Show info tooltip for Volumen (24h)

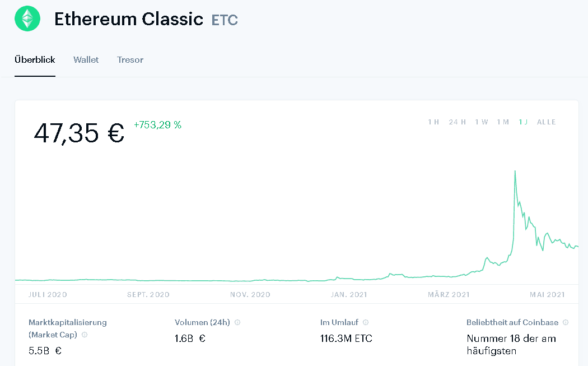[x=237, y=322]
